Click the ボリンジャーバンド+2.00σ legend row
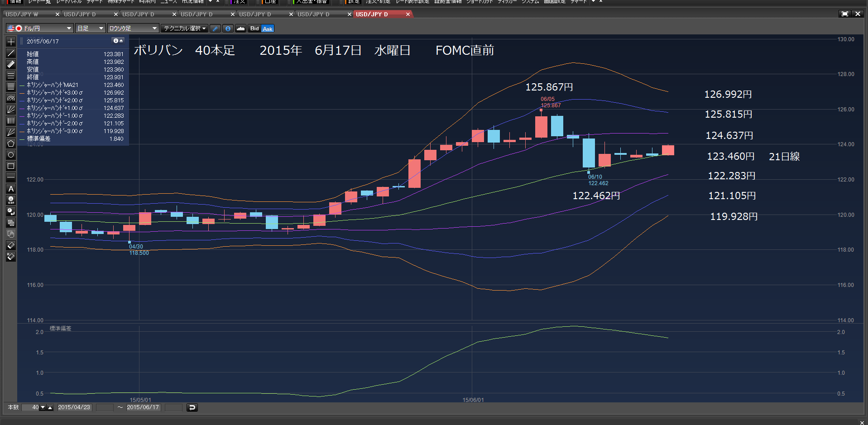This screenshot has height=425, width=868. pos(72,100)
